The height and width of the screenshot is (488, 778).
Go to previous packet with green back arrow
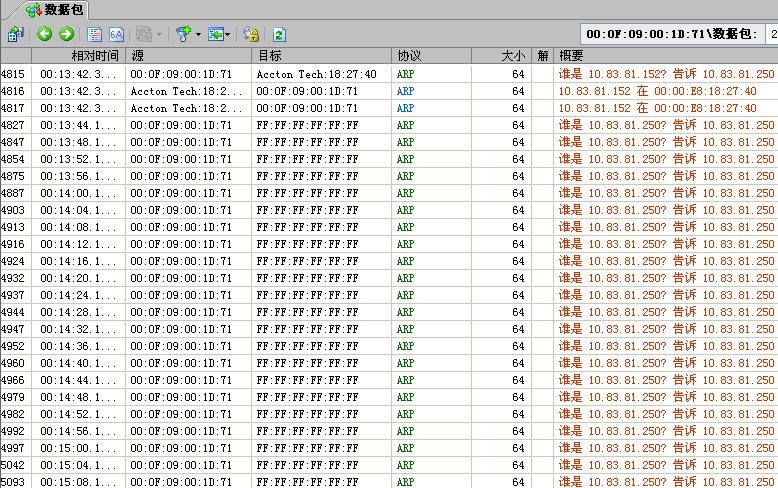pos(44,34)
